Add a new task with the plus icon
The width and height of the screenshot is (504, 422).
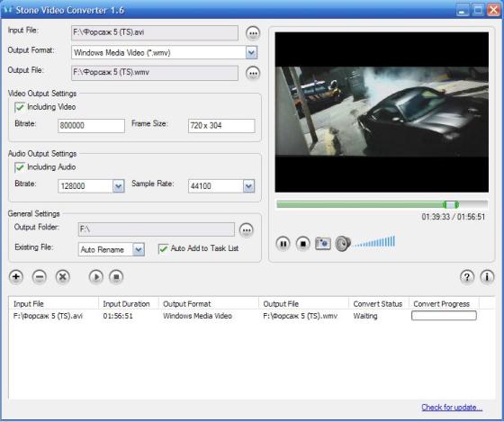(x=16, y=277)
